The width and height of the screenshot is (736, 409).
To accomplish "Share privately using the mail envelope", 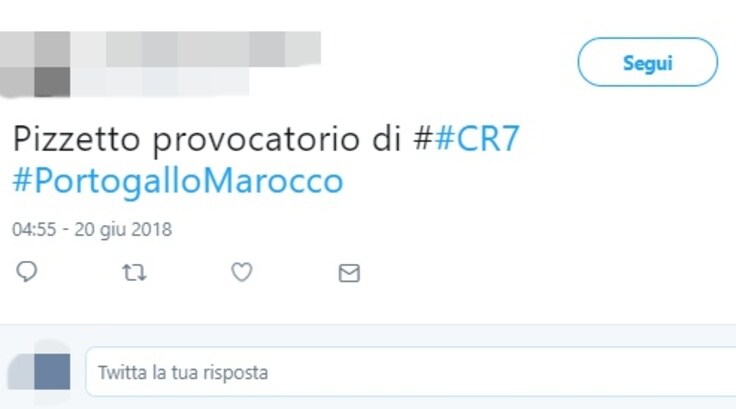I will coord(349,273).
